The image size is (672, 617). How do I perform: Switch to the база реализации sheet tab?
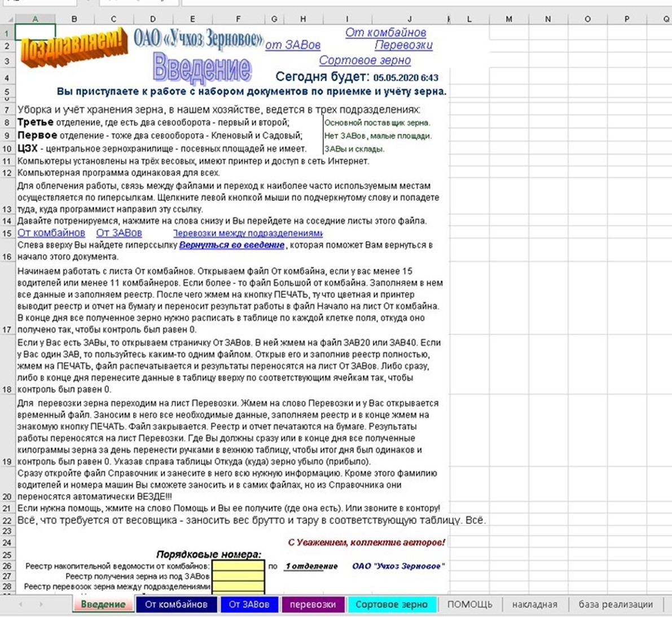(x=616, y=605)
